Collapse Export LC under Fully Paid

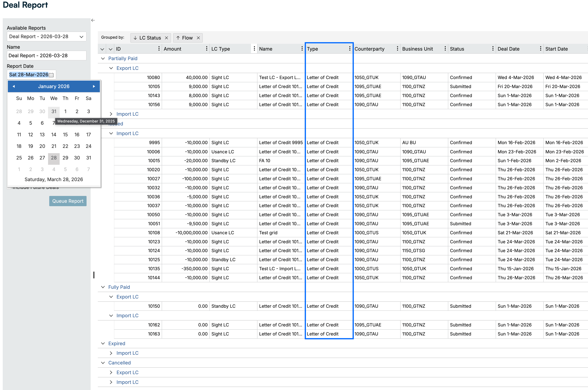[x=111, y=297]
